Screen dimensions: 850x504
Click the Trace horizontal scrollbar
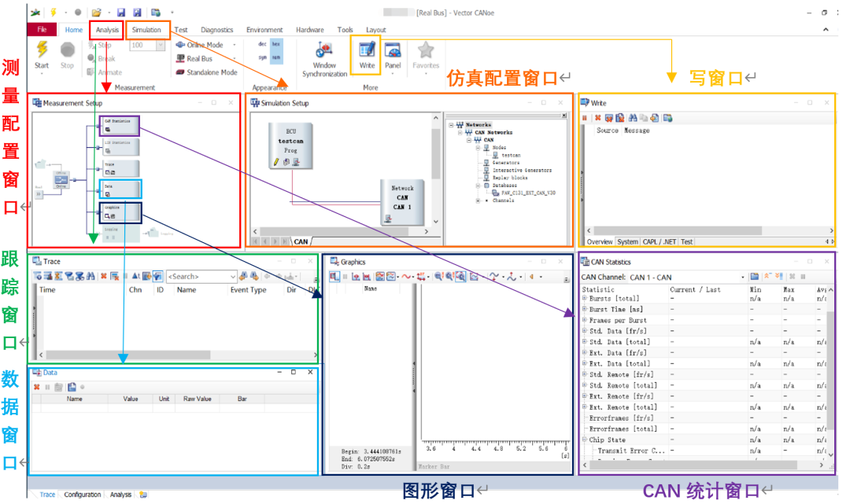tap(128, 355)
